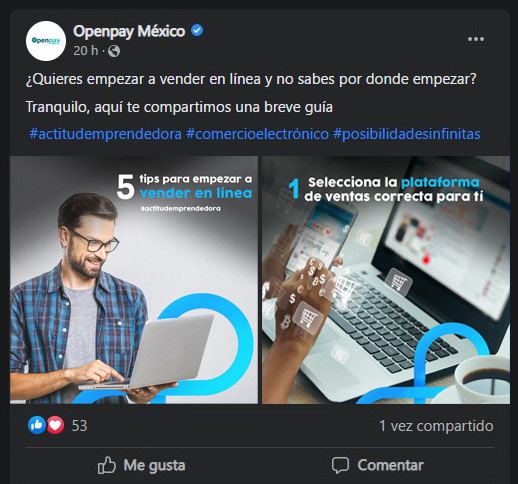Click the speech bubble icon beside Comentar

(340, 465)
